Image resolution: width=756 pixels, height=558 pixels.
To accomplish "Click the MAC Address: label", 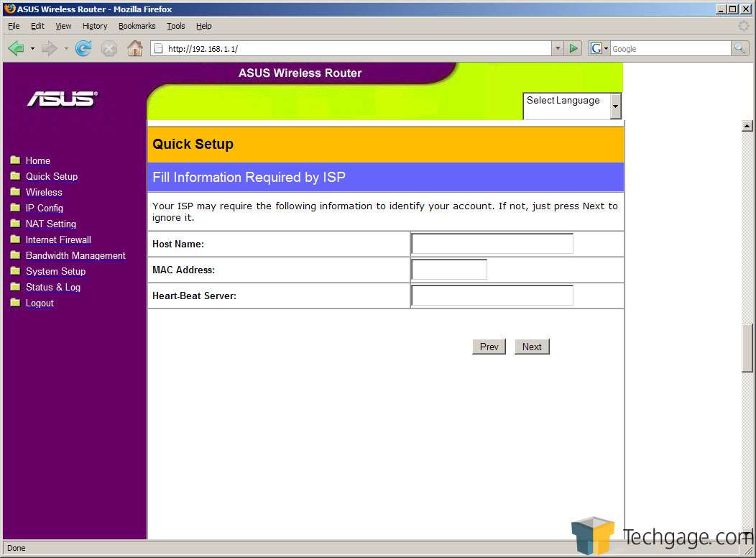I will coord(183,270).
